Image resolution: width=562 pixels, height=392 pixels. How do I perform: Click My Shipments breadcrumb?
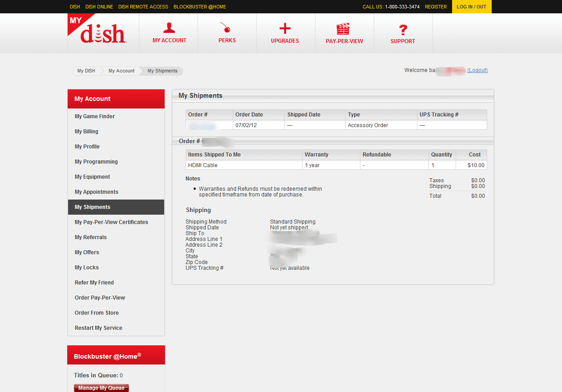162,71
